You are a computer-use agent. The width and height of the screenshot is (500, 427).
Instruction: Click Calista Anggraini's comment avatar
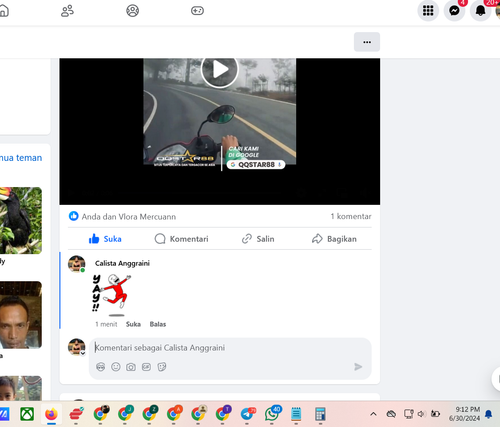(x=77, y=264)
